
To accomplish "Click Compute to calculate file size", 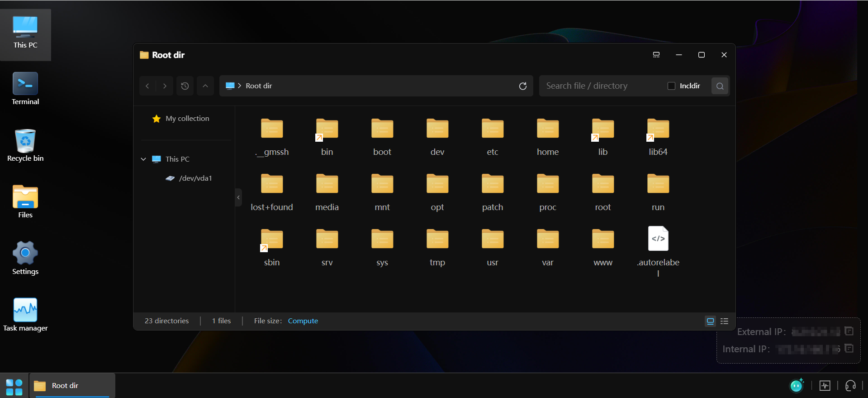I will tap(303, 321).
